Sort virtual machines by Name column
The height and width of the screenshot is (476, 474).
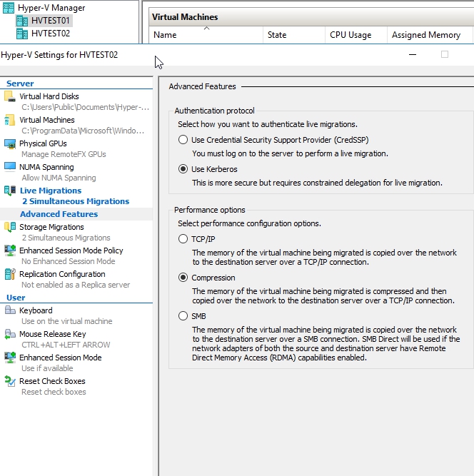[x=165, y=35]
